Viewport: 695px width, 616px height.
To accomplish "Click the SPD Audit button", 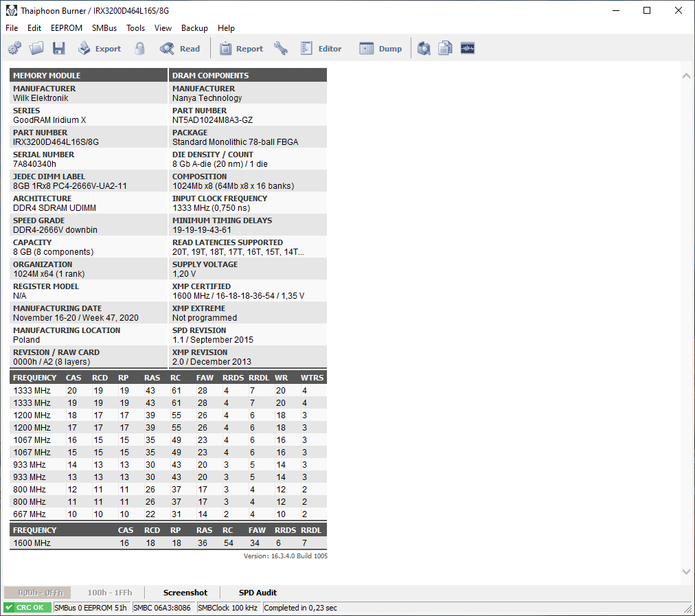I will click(258, 593).
